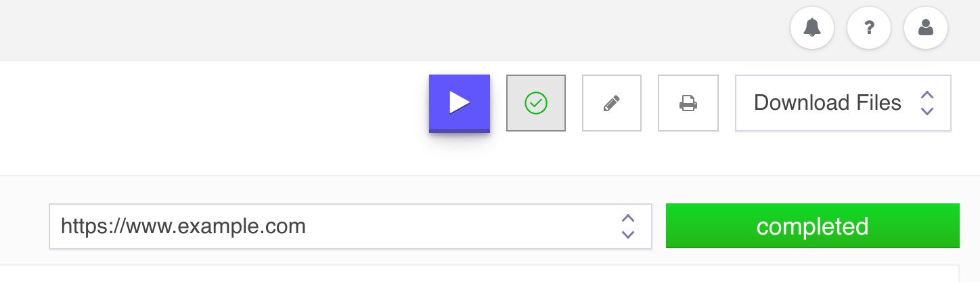The height and width of the screenshot is (282, 980).
Task: Click the green completed status bar
Action: tap(813, 226)
